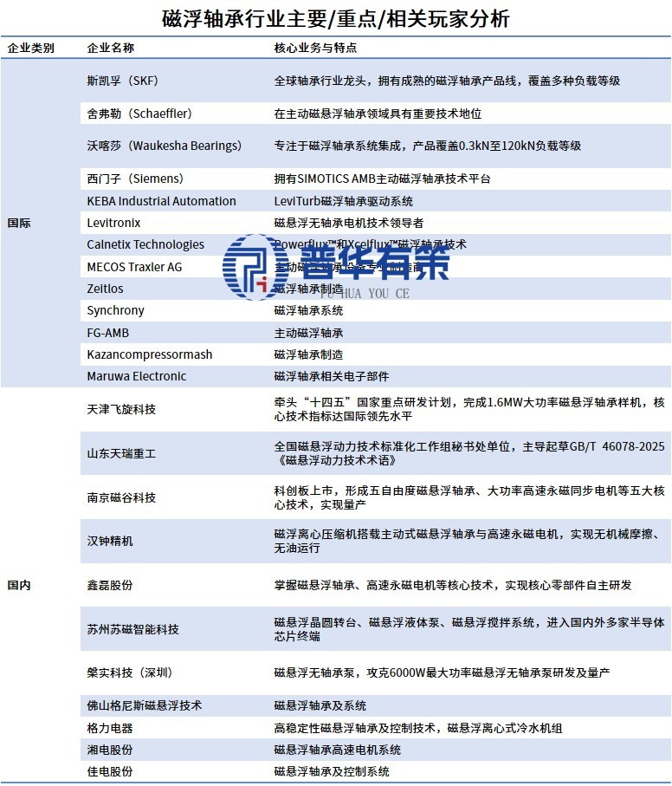Select the description 磁悬浮无轴承电机技术领导者

click(349, 223)
